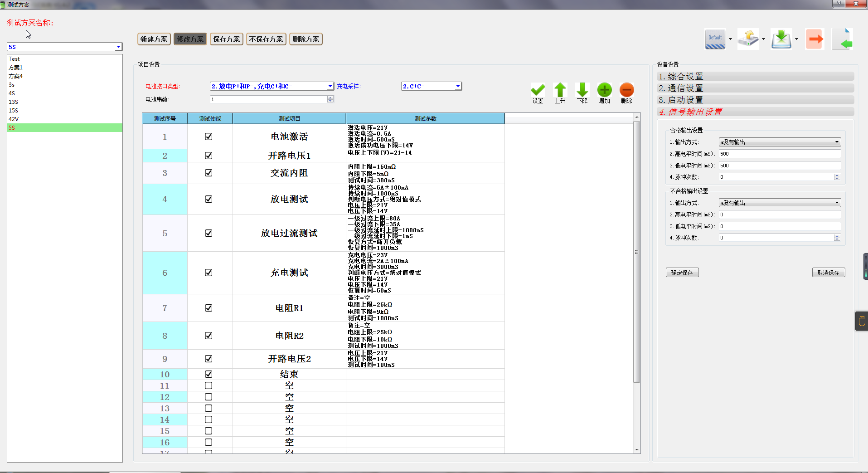The height and width of the screenshot is (473, 868).
Task: Select the 13S scheme in the list
Action: click(x=14, y=102)
